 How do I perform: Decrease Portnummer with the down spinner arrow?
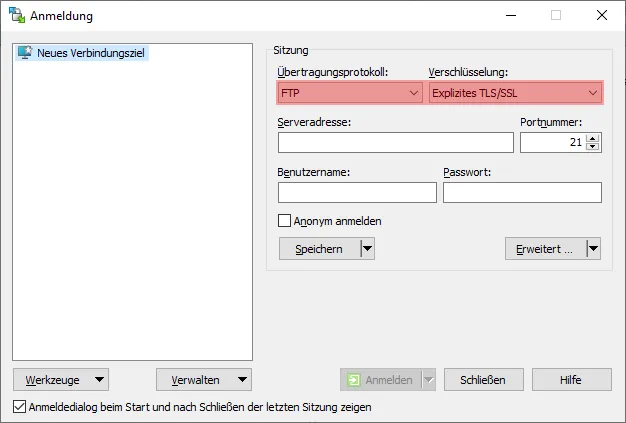click(593, 146)
